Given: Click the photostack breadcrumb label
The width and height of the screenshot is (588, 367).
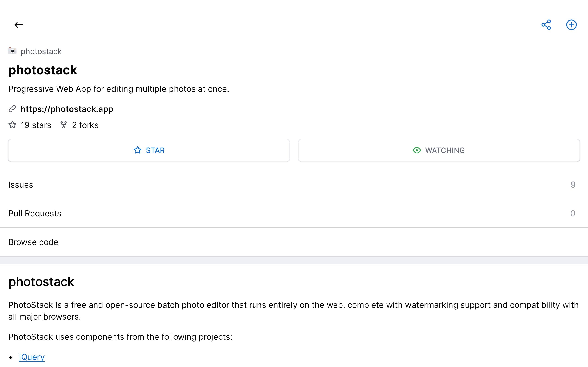Looking at the screenshot, I should (41, 51).
